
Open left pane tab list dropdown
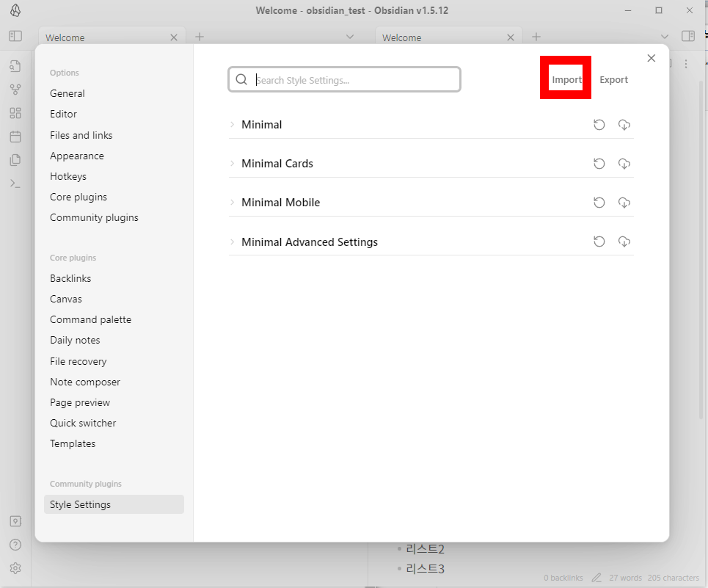pos(350,37)
